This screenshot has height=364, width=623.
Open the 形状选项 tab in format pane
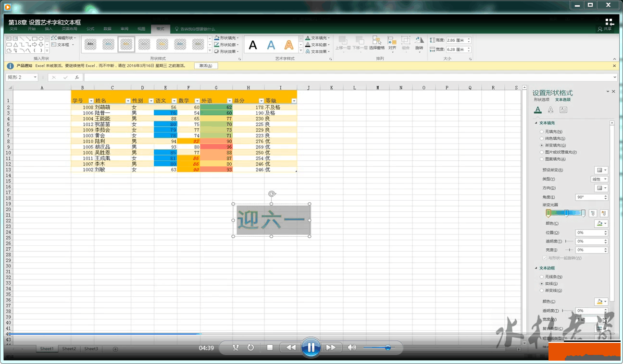click(x=541, y=99)
